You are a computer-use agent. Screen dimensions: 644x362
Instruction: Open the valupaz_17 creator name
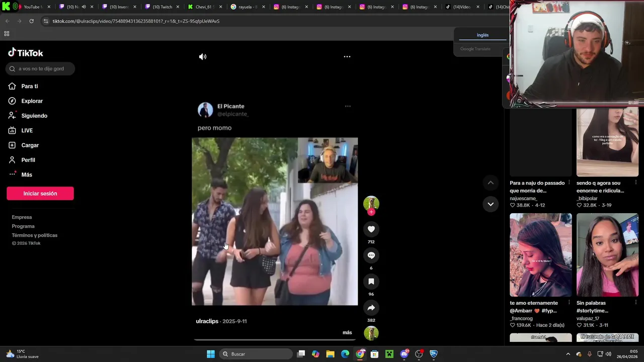(x=588, y=318)
